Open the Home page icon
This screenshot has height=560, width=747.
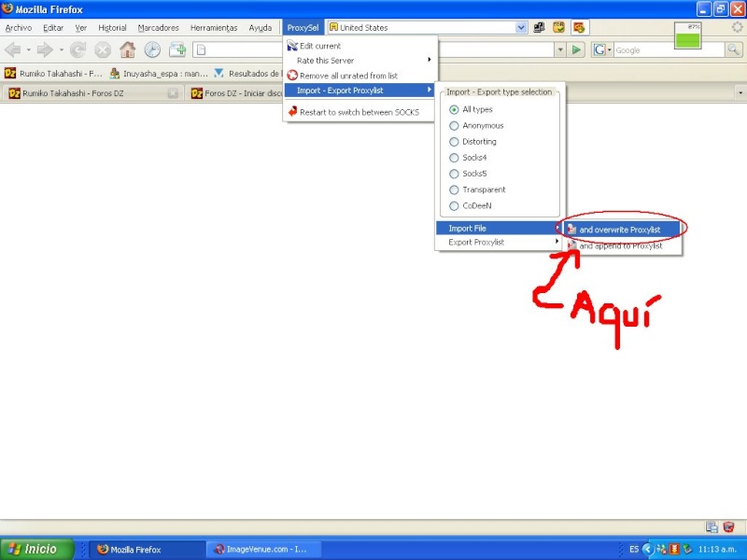(x=127, y=49)
